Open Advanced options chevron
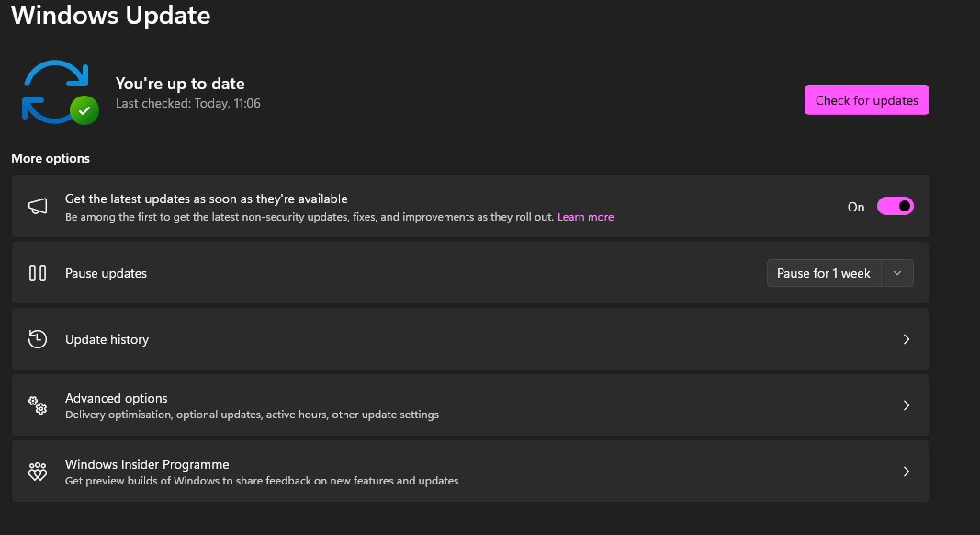This screenshot has width=980, height=535. coord(907,405)
